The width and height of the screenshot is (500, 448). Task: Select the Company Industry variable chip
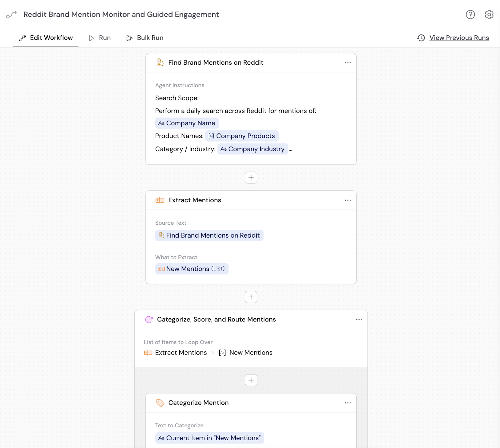(252, 149)
